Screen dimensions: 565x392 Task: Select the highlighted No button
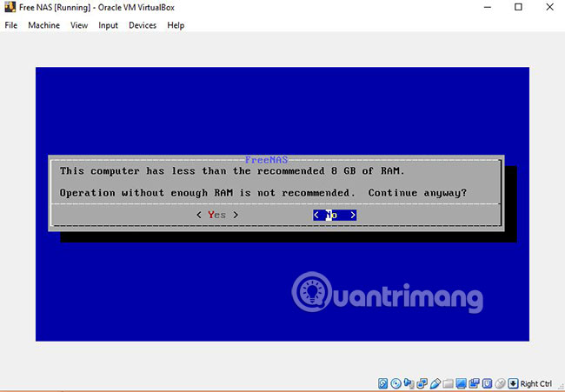335,215
